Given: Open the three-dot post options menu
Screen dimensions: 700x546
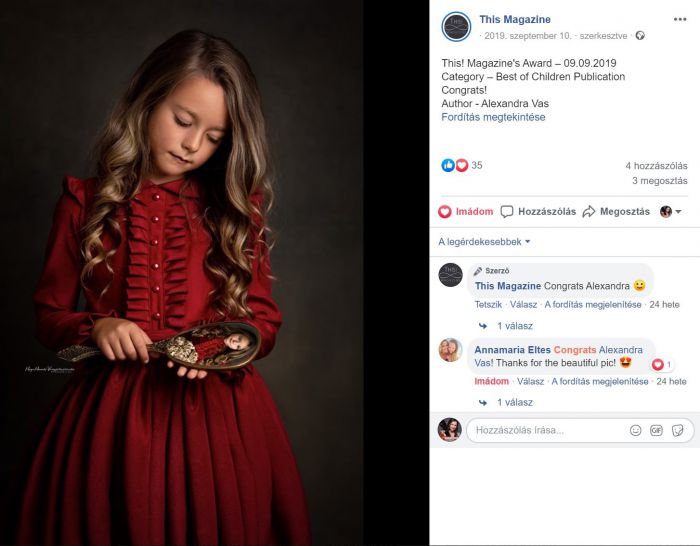Looking at the screenshot, I should coord(679,19).
